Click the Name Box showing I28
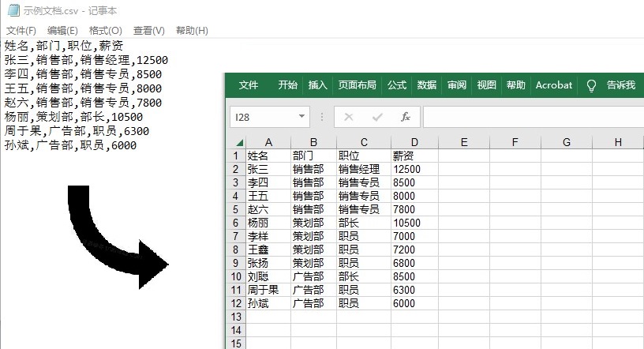Viewport: 644px width, 349px height. [263, 117]
